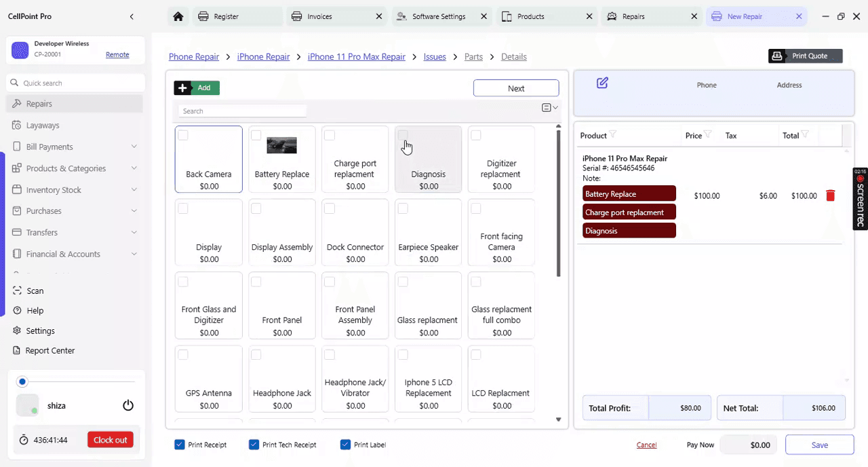Close the New Repair tab
The image size is (868, 467).
[x=799, y=16]
